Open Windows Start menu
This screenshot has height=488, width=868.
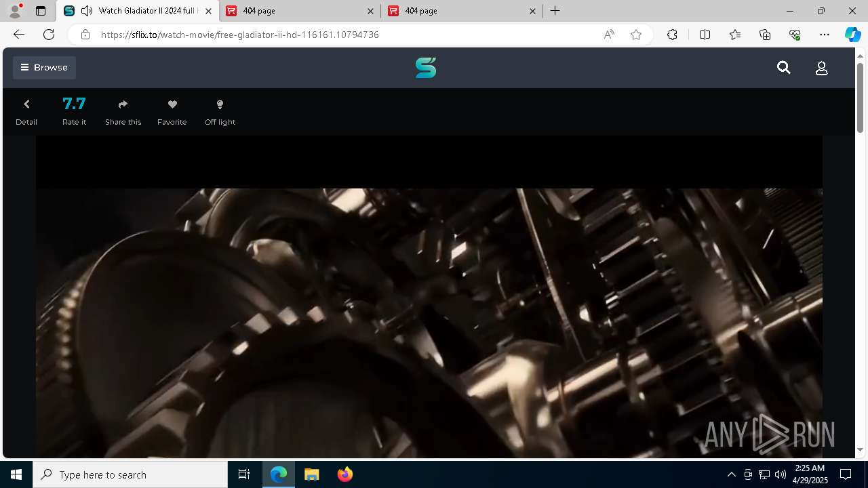[x=16, y=474]
